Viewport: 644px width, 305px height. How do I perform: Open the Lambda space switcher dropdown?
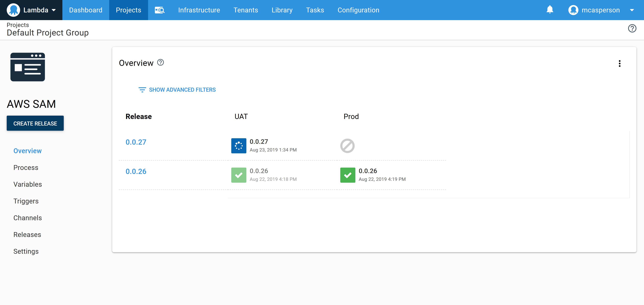[x=31, y=10]
